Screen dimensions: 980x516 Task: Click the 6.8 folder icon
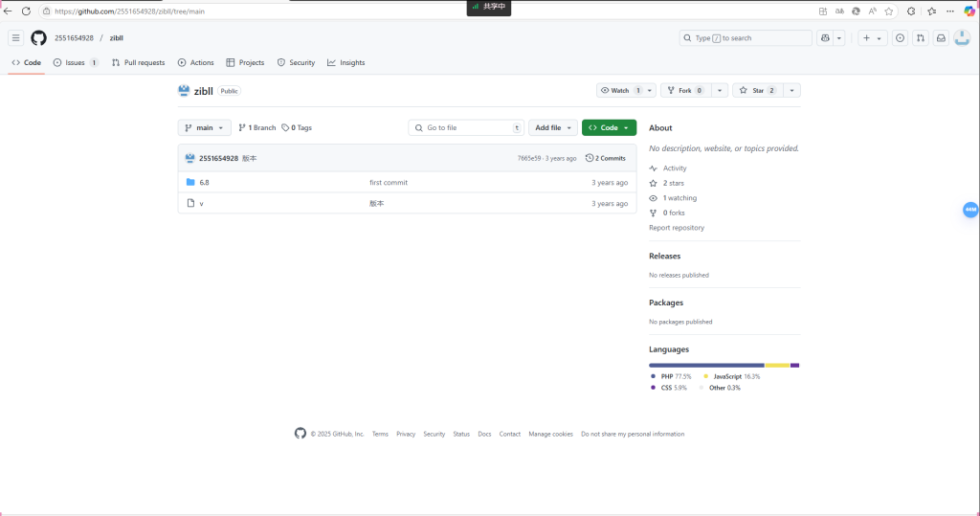click(190, 182)
